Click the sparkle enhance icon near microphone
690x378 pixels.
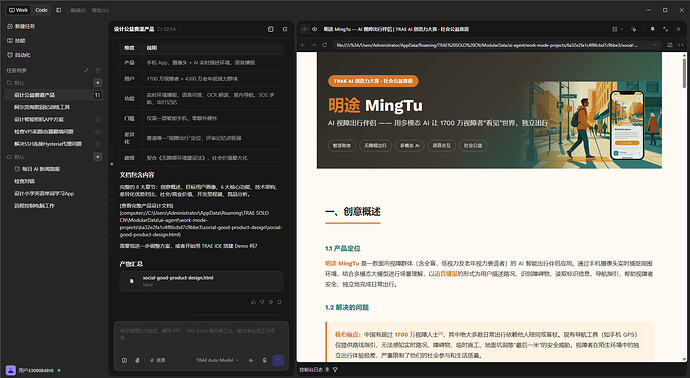pyautogui.click(x=251, y=360)
